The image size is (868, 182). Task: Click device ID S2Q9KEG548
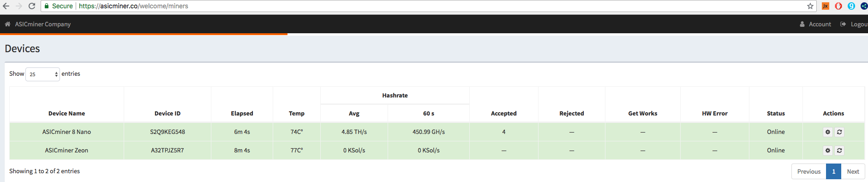point(168,132)
